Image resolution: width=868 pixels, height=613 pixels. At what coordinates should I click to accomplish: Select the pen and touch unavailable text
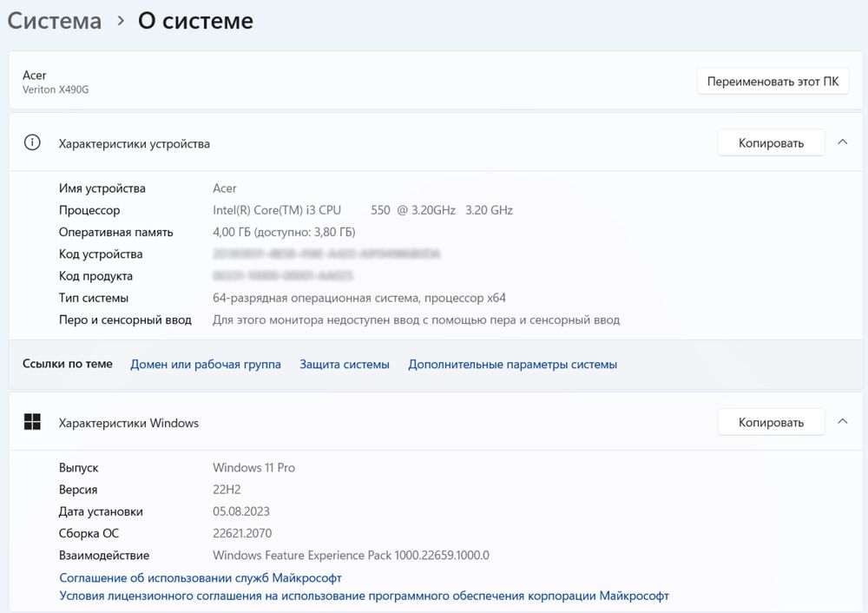[417, 320]
